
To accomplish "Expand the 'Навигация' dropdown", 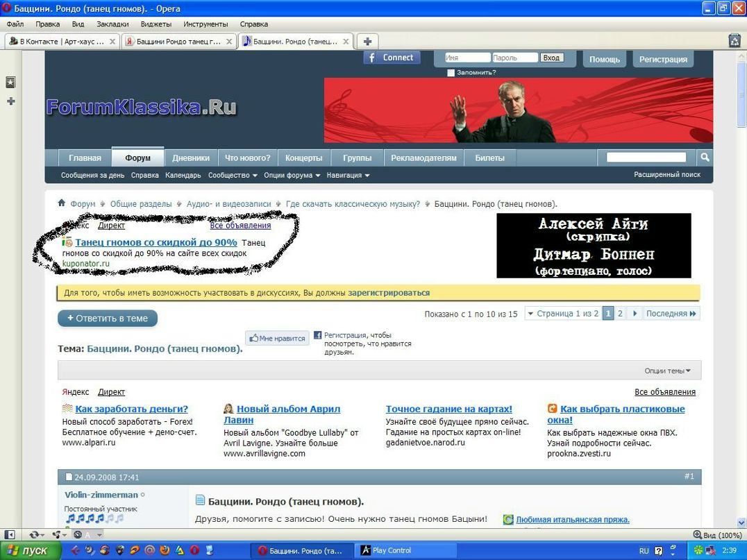I will click(348, 176).
